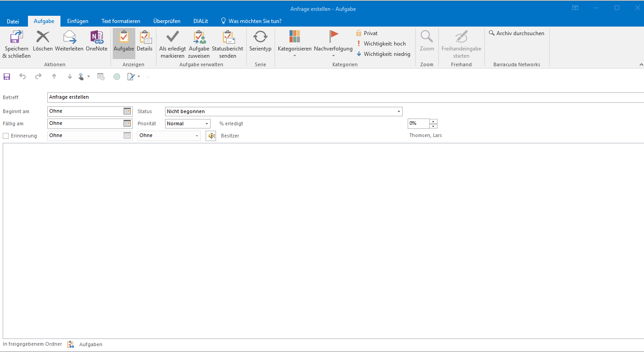The image size is (644, 352).
Task: Click the green circle quick access icon
Action: [x=117, y=77]
